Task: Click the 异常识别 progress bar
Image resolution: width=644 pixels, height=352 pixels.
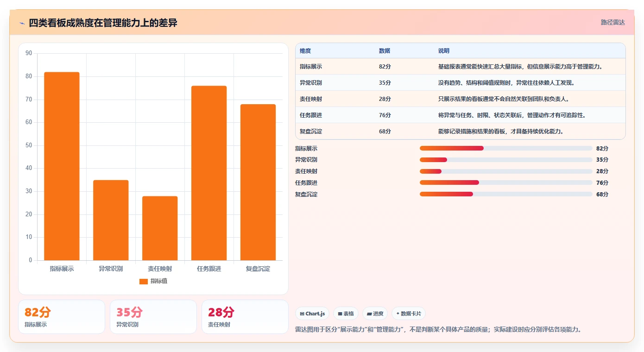Action: (506, 160)
